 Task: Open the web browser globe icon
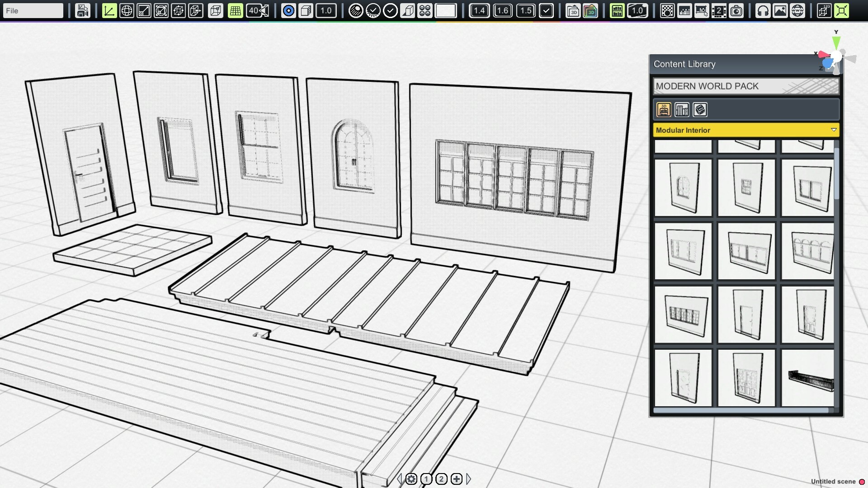[797, 10]
